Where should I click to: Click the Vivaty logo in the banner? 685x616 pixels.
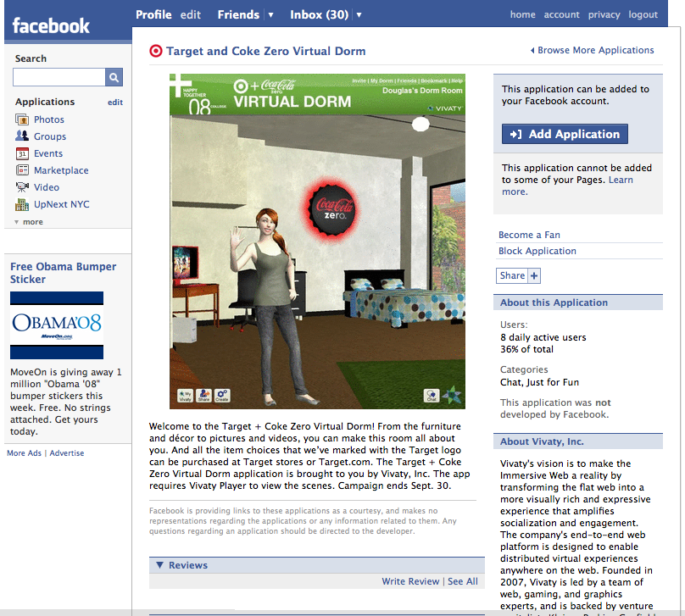click(x=444, y=108)
